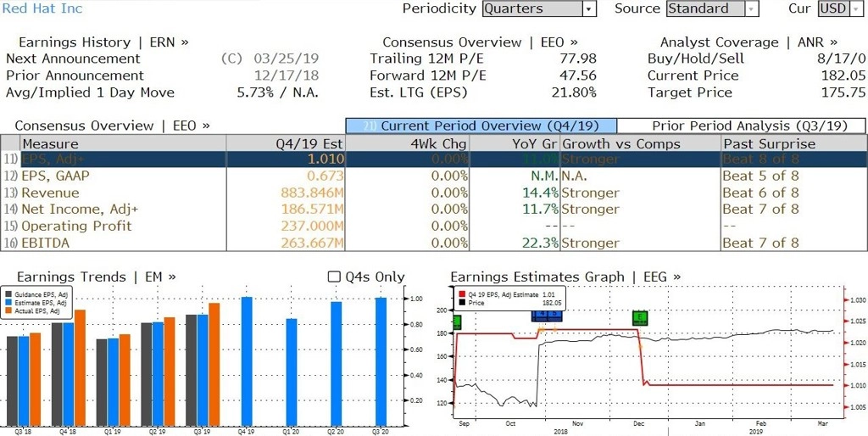
Task: Open Analyst Coverage | ANR link
Action: (748, 42)
